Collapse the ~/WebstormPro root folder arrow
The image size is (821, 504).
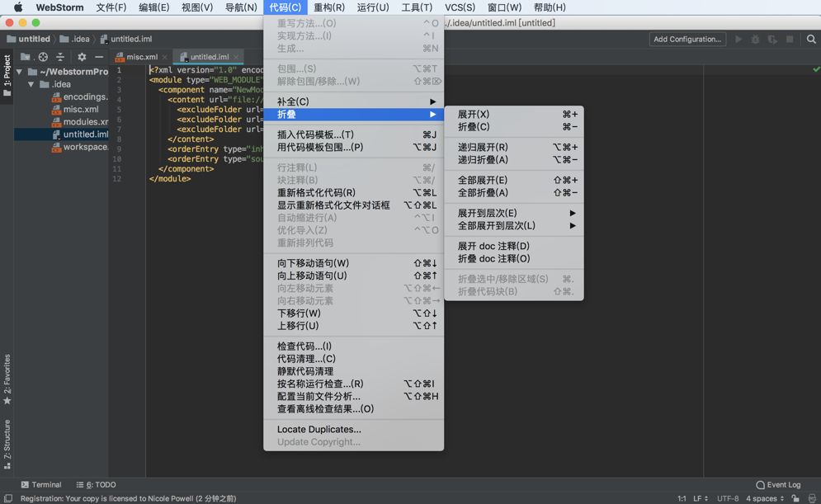coord(19,72)
